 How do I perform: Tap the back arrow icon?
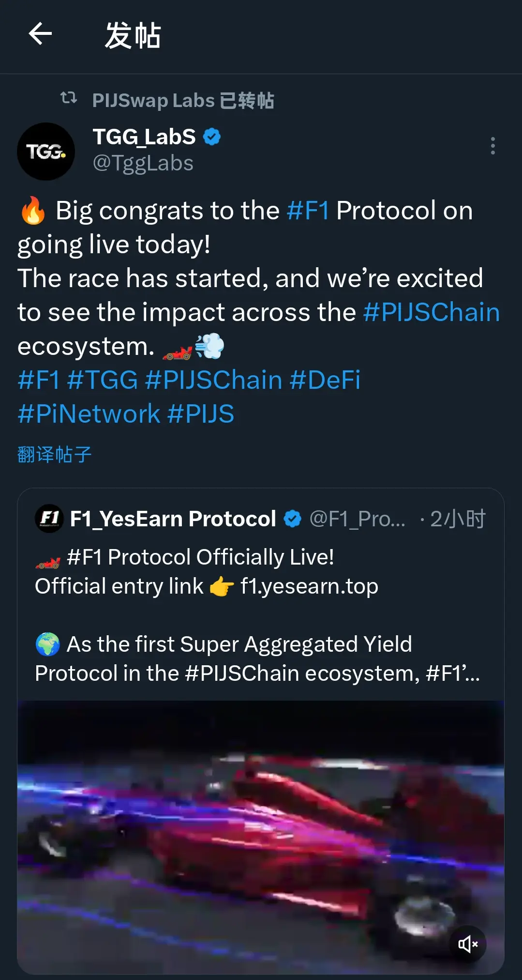click(x=40, y=34)
